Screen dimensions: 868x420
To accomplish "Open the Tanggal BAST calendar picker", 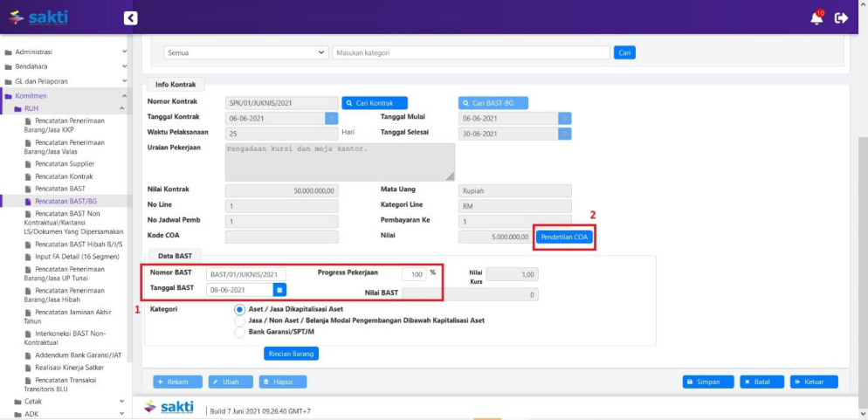I will pyautogui.click(x=279, y=290).
